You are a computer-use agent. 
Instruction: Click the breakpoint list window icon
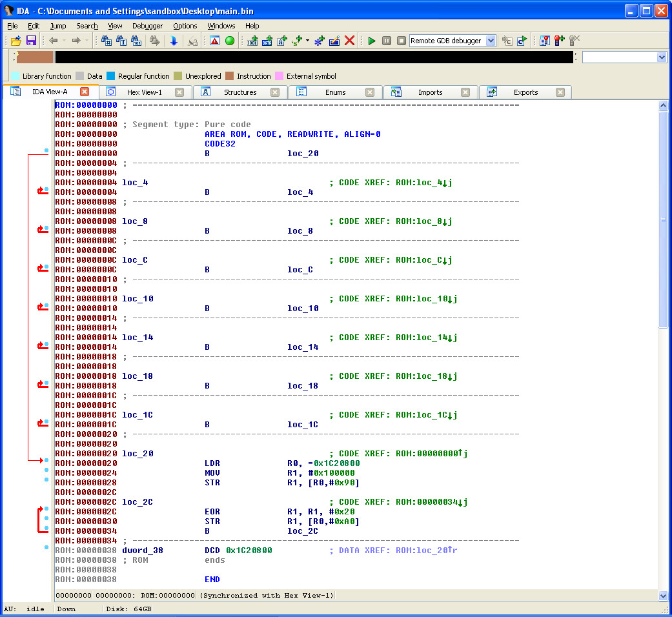click(x=545, y=41)
